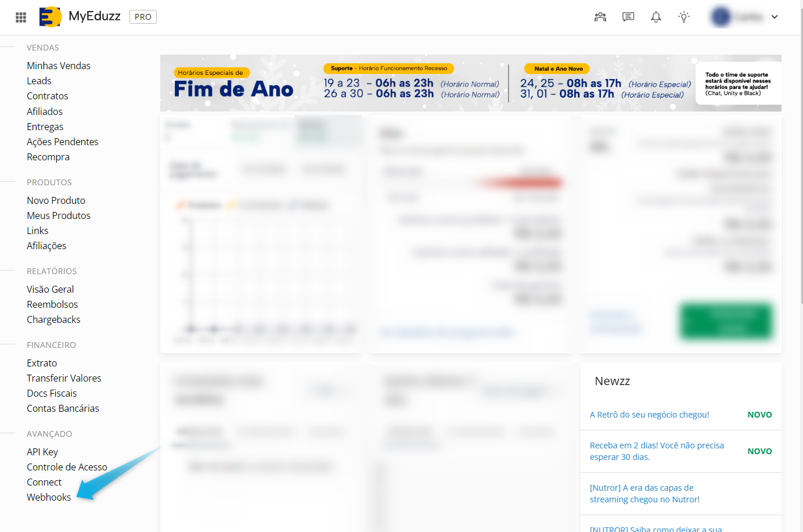Open Transferir Valores under Financeiro
The image size is (803, 532).
point(64,378)
